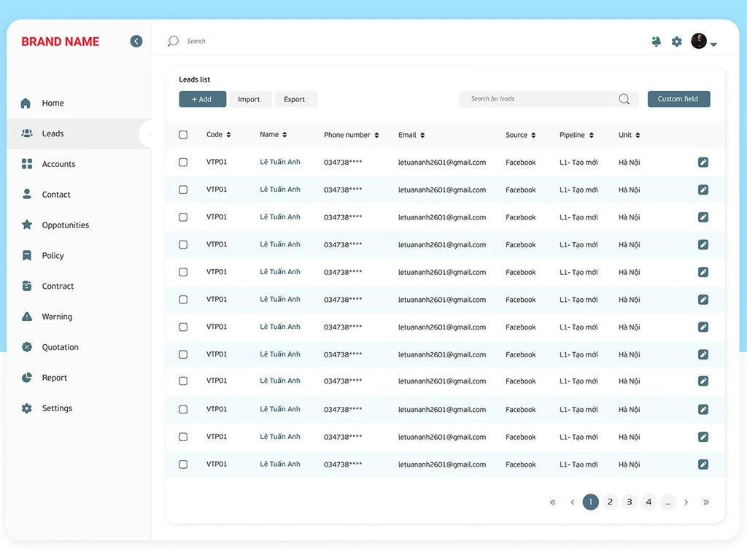Check the last lead row's checkbox
Image resolution: width=747 pixels, height=560 pixels.
pos(183,464)
